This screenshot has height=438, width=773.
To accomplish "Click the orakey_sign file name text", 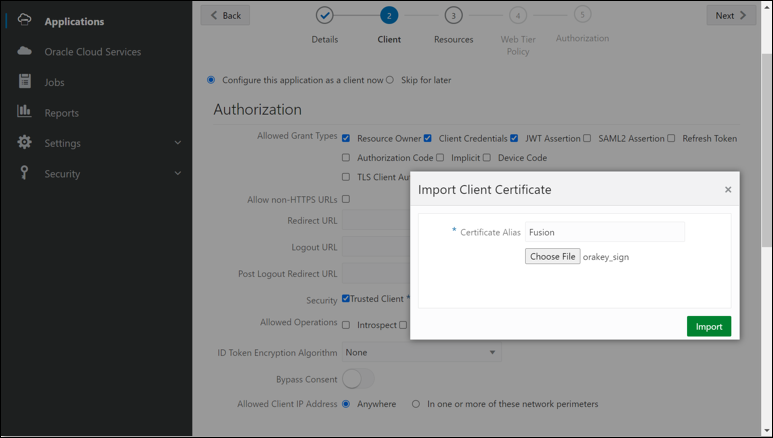I will point(606,257).
